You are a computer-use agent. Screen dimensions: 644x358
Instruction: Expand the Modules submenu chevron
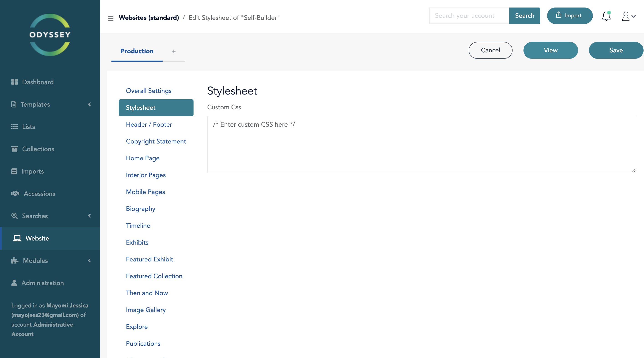coord(90,260)
